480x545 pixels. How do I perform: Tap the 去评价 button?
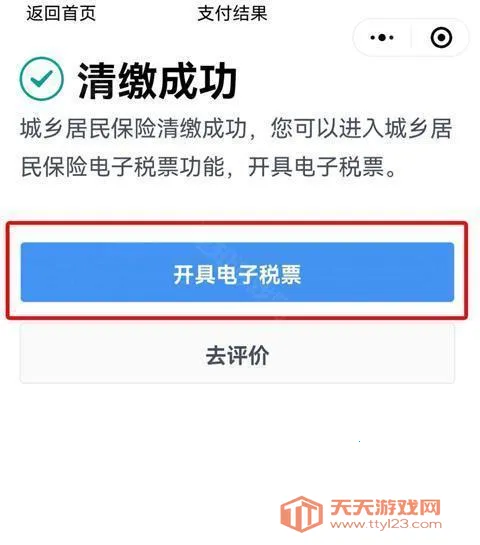(x=237, y=355)
